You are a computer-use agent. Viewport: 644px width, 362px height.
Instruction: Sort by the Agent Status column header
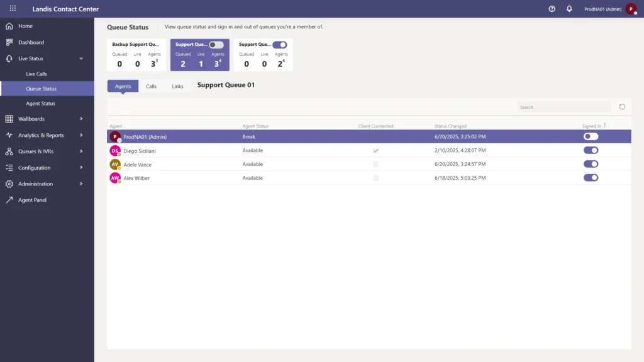(x=255, y=126)
